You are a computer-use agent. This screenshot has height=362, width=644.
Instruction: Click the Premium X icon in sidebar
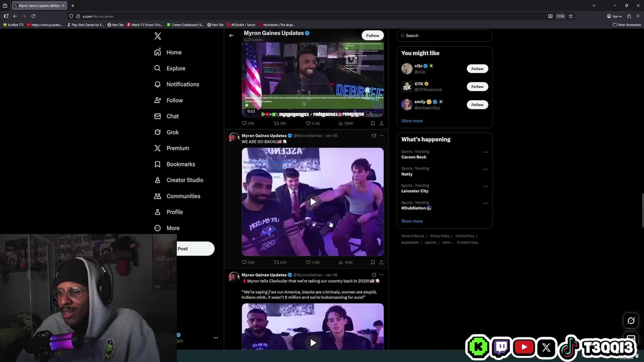[x=157, y=148]
